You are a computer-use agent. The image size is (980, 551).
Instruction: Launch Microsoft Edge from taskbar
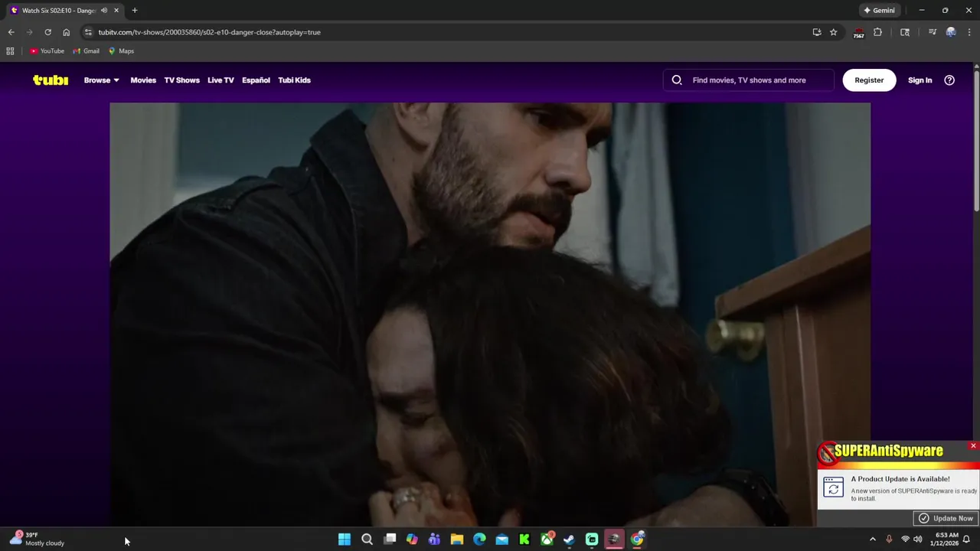pos(479,540)
